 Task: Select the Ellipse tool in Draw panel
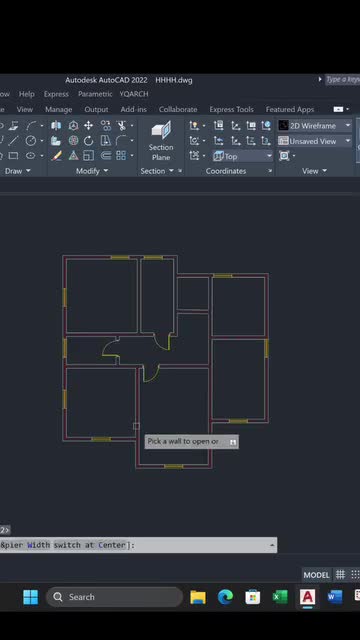pos(31,156)
